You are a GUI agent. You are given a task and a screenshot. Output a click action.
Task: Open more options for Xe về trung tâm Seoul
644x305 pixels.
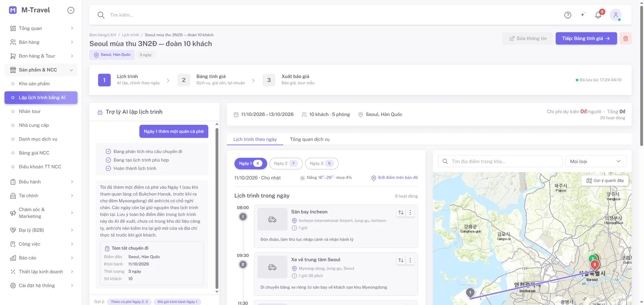pyautogui.click(x=410, y=260)
